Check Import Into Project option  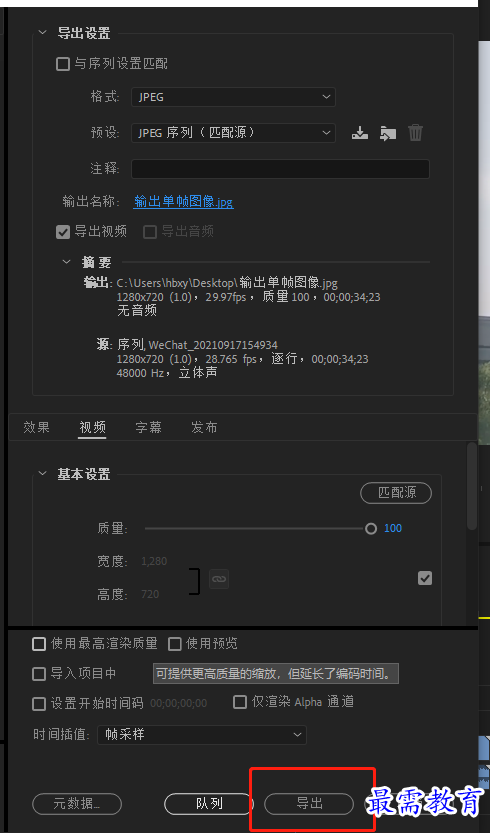39,674
